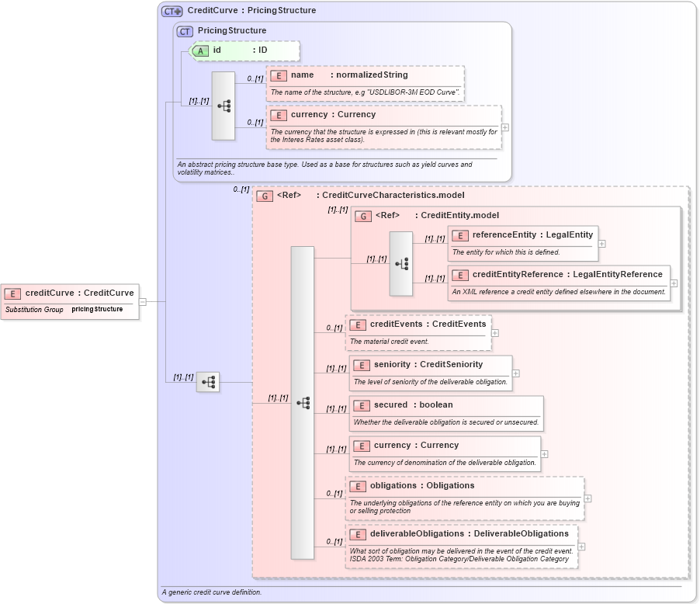
Task: Expand the creditEntityReference element
Action: (x=674, y=283)
